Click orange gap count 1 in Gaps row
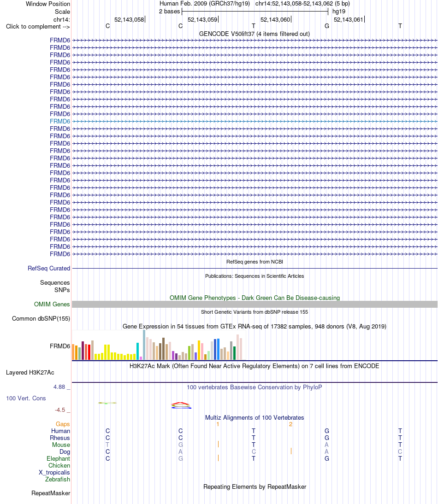The image size is (438, 504). coord(218,424)
